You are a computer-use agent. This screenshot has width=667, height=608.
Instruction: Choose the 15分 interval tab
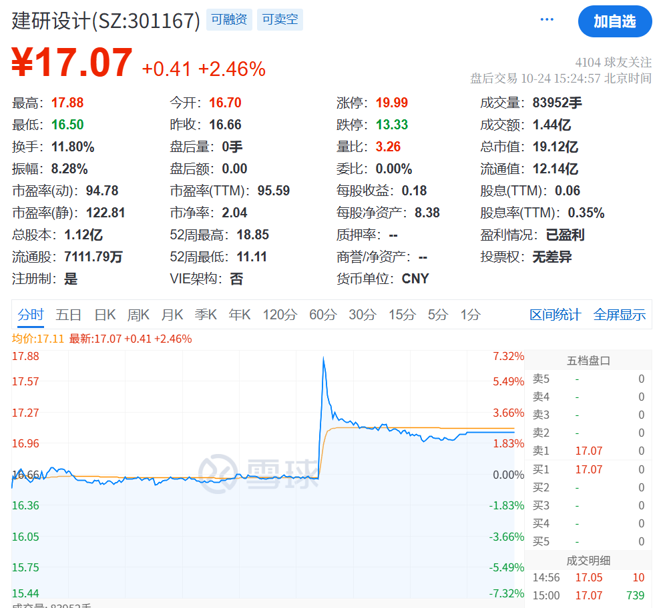[401, 314]
